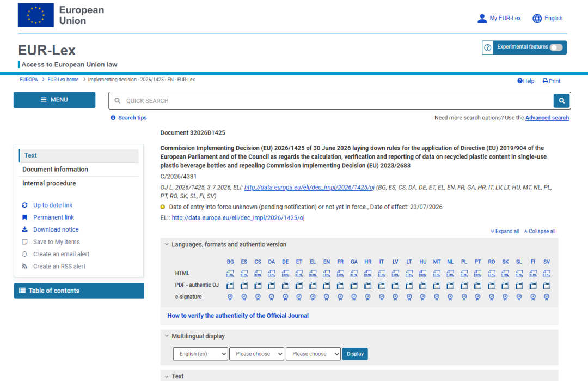Collapse the Multilingual display section

click(x=167, y=336)
